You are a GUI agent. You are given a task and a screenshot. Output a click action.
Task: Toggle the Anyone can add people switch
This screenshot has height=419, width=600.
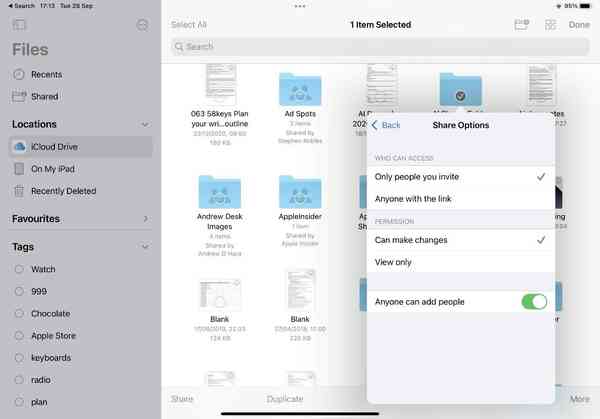(x=533, y=301)
